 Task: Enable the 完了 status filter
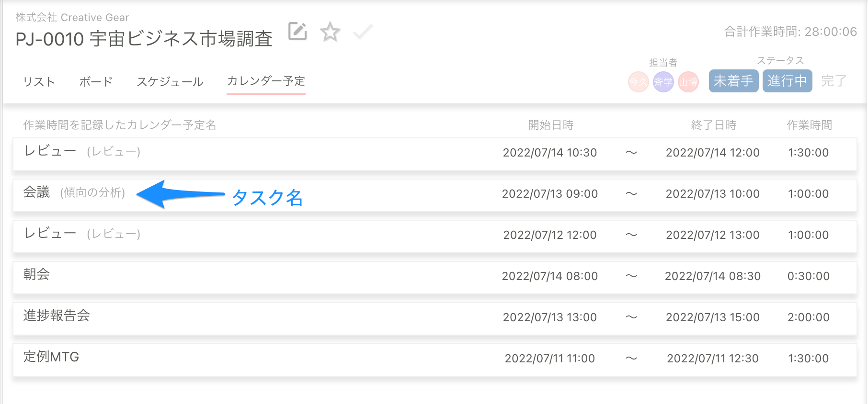coord(834,81)
